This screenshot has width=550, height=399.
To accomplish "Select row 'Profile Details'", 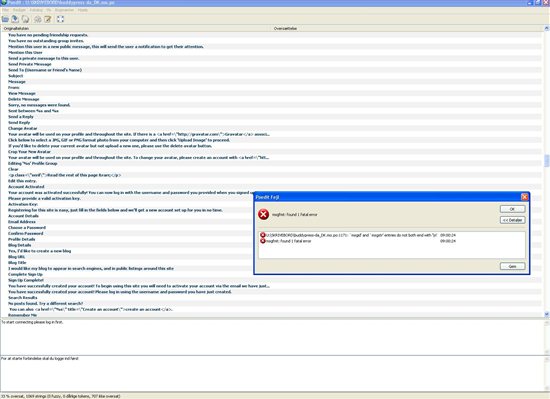I will tap(128, 239).
